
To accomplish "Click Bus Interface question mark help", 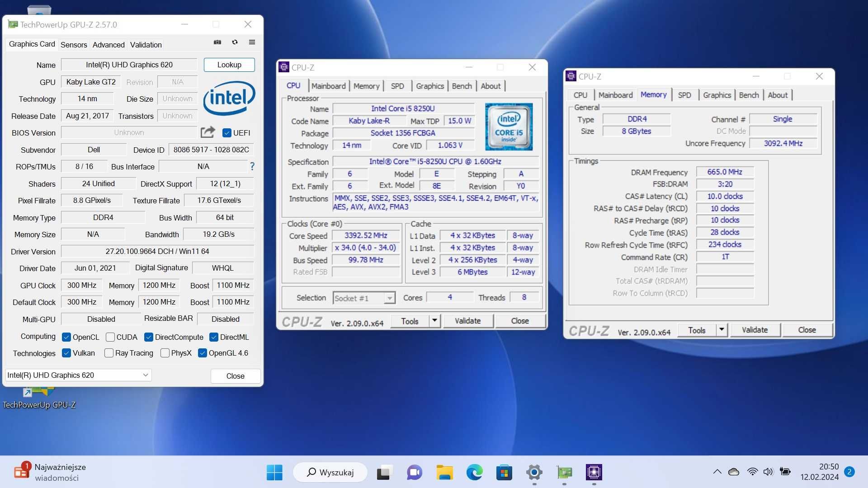I will click(x=252, y=166).
